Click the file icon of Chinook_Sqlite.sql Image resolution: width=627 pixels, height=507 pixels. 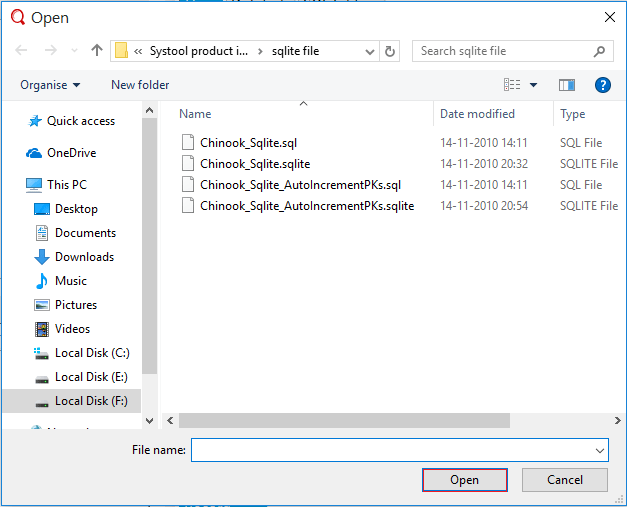[x=188, y=142]
